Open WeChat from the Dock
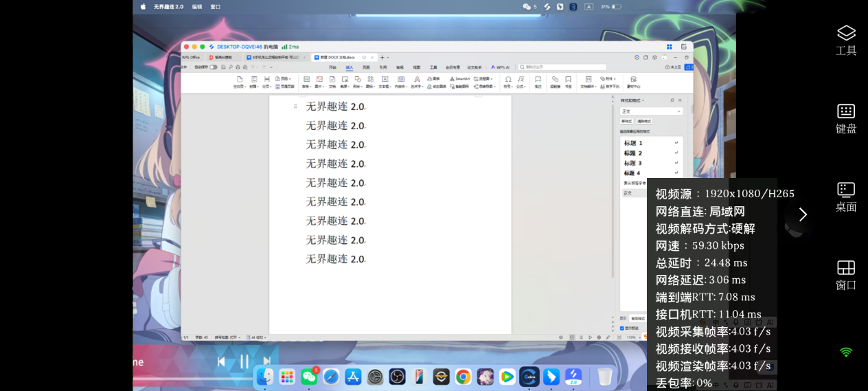This screenshot has height=391, width=868. pyautogui.click(x=309, y=377)
